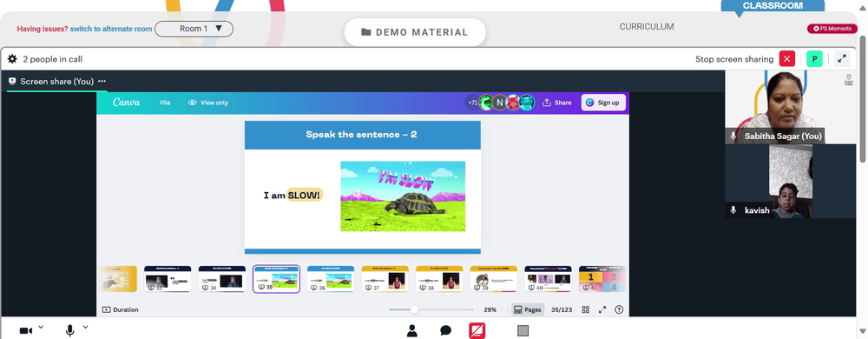Click the 35/123 page counter
The width and height of the screenshot is (868, 339).
pyautogui.click(x=562, y=309)
